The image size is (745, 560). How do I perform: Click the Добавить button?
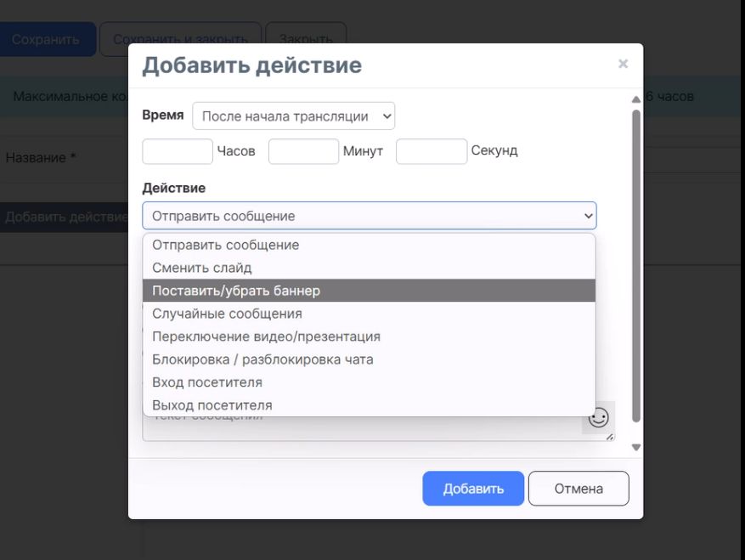coord(472,489)
